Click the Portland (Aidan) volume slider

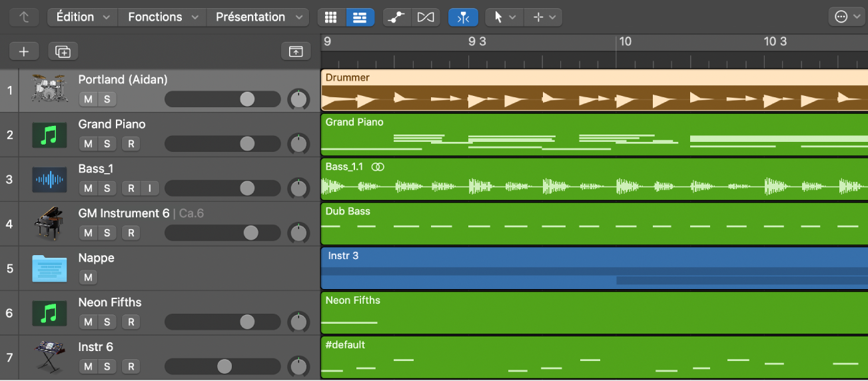point(222,99)
